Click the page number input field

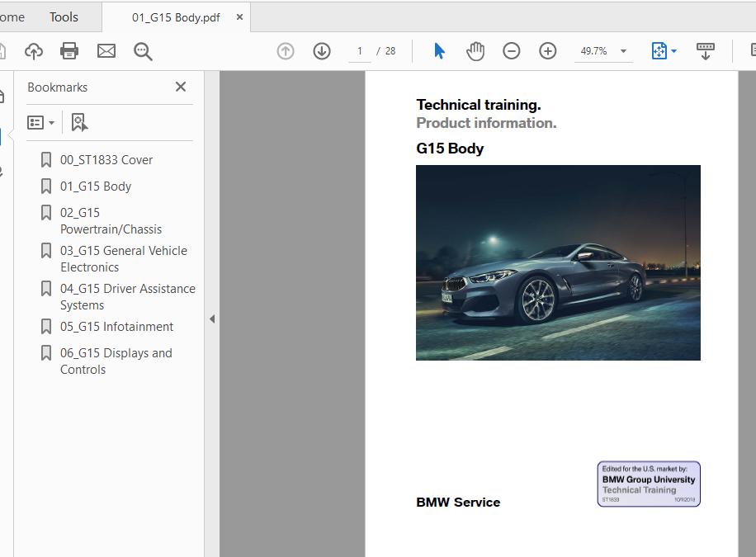[x=360, y=51]
